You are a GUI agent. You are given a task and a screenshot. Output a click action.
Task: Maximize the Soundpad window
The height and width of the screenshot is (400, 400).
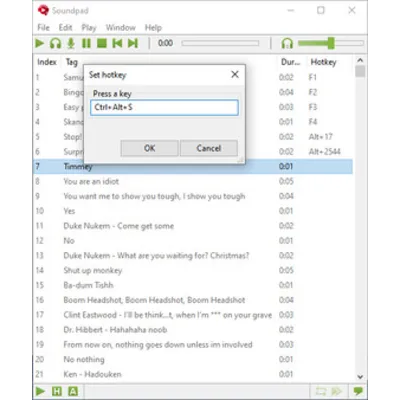[x=321, y=10]
